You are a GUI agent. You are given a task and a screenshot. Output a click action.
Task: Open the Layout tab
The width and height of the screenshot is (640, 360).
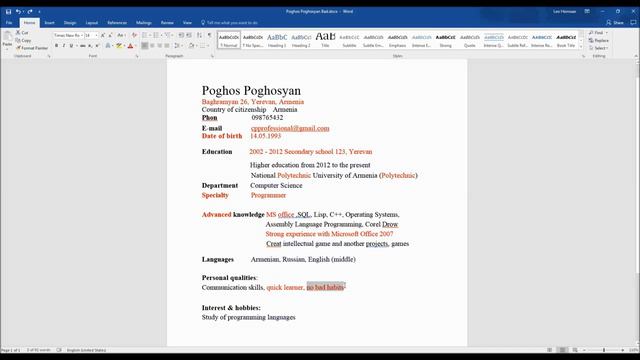(91, 23)
